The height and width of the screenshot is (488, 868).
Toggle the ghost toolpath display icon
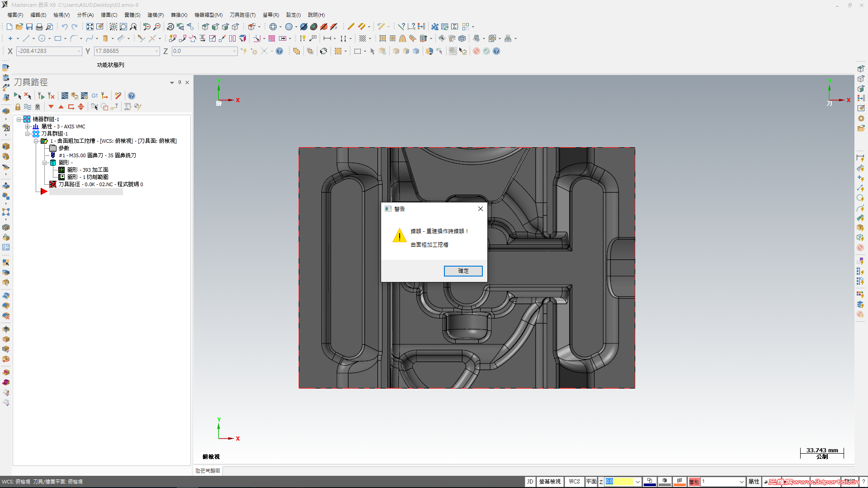38,107
